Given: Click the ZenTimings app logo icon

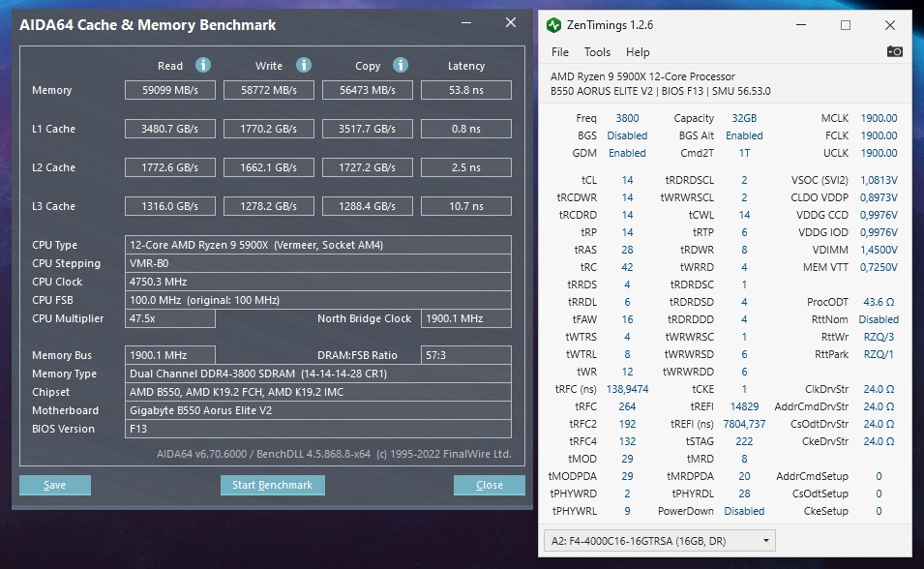Looking at the screenshot, I should coord(553,25).
